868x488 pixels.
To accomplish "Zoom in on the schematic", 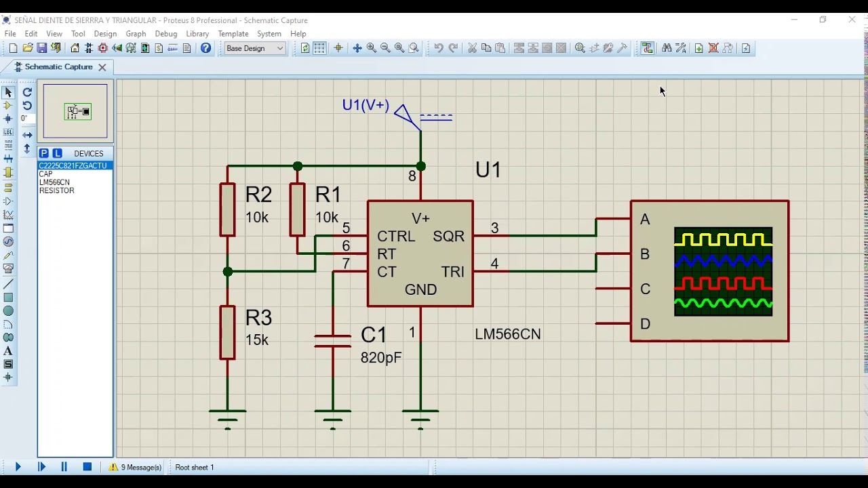I will (x=372, y=48).
